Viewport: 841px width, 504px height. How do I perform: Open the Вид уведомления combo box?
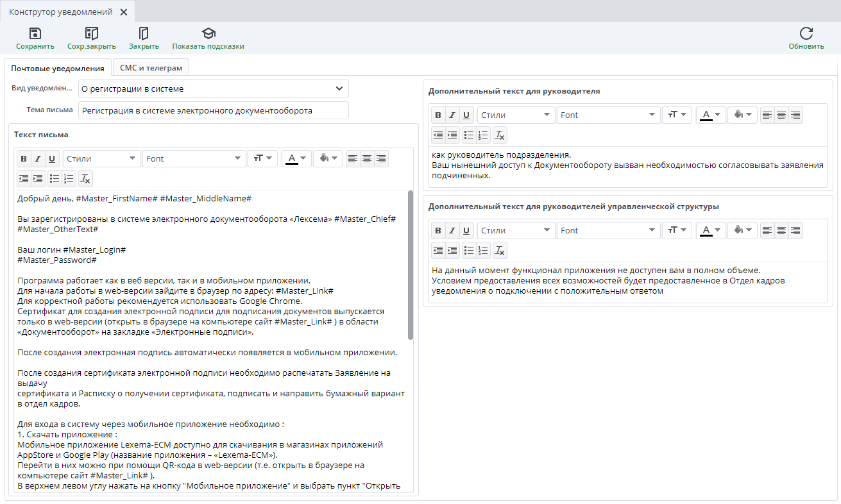[214, 88]
